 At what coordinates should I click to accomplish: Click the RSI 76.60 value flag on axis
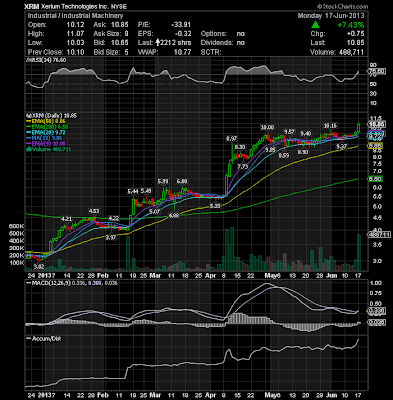coord(377,71)
